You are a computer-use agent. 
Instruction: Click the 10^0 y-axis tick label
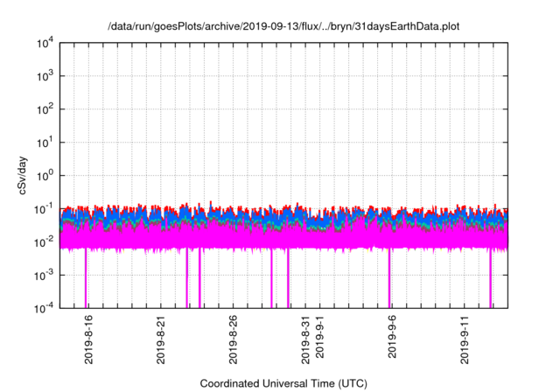pyautogui.click(x=45, y=176)
